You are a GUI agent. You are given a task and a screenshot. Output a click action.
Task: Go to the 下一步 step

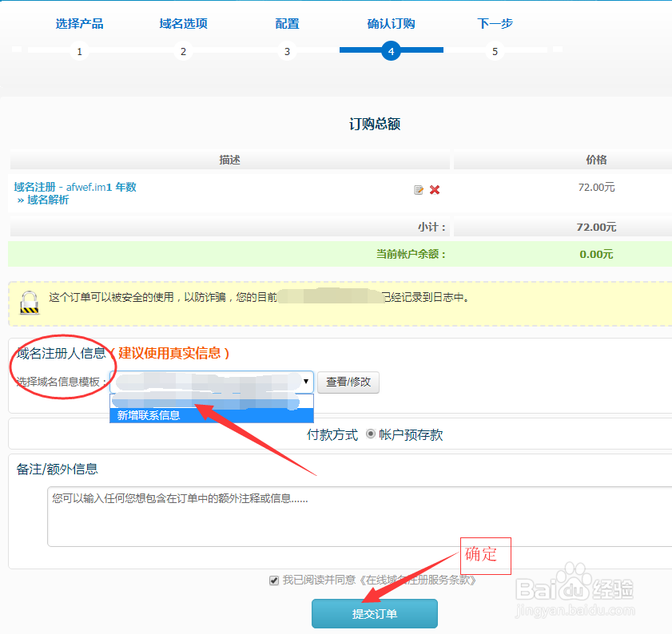495,24
